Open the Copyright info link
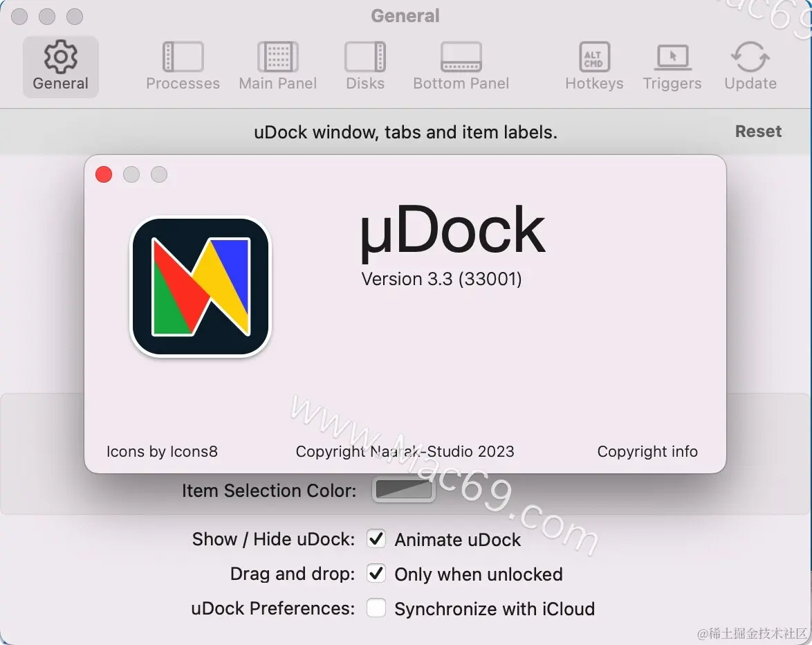 click(647, 451)
